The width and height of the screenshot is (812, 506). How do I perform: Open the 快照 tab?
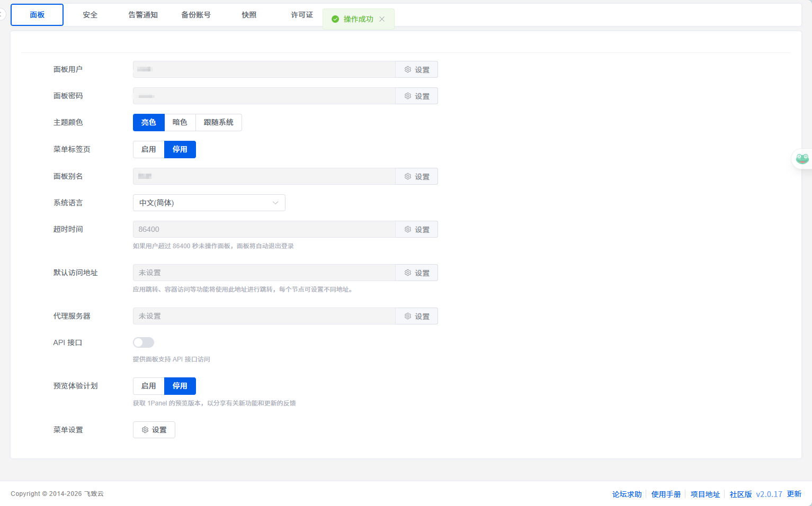click(249, 15)
